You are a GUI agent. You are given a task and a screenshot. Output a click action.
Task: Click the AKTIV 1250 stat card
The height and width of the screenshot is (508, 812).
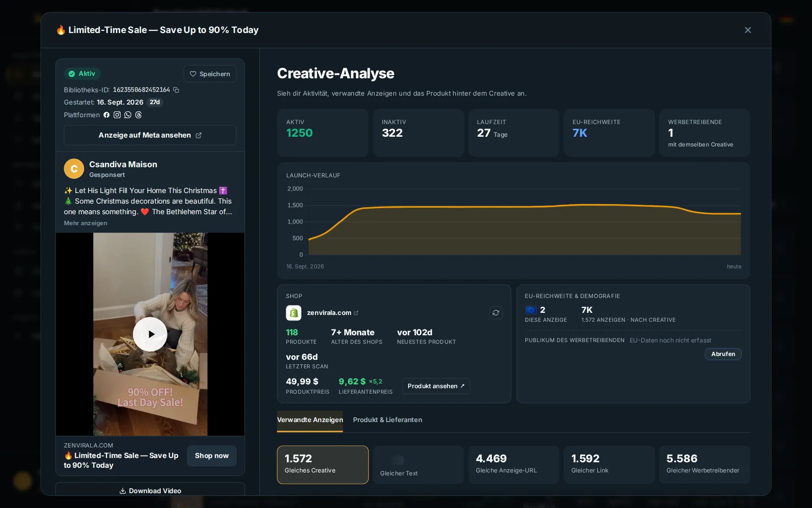coord(323,133)
